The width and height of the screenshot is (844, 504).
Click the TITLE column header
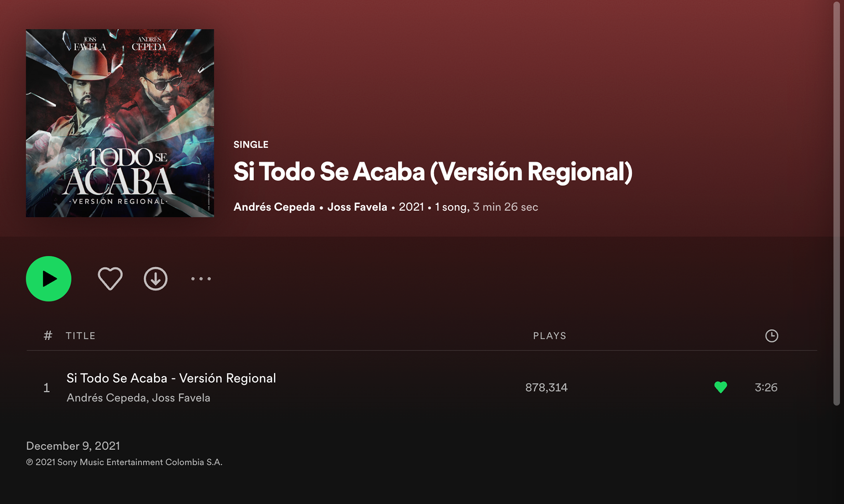click(x=80, y=336)
